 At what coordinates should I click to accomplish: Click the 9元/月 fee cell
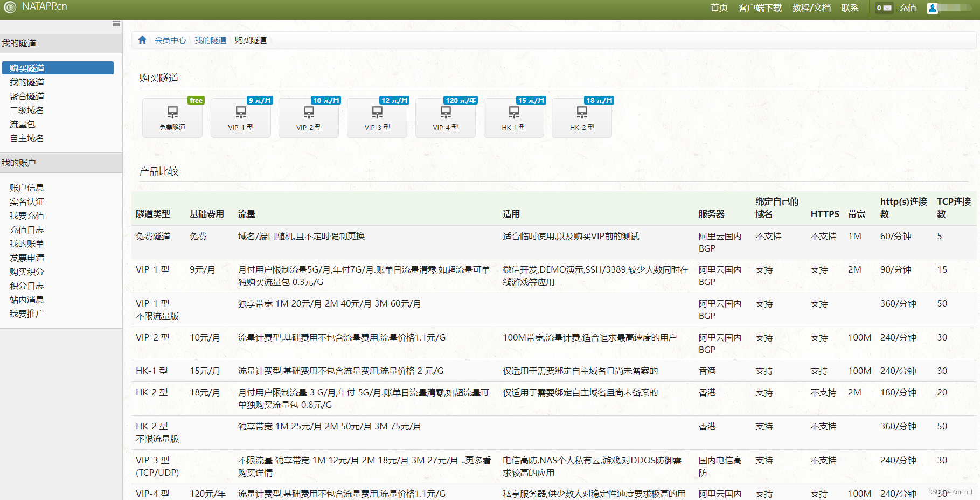[x=203, y=269]
